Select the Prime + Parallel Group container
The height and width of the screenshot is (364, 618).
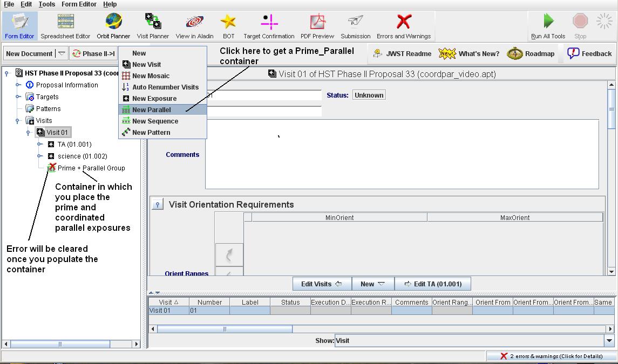click(x=91, y=168)
